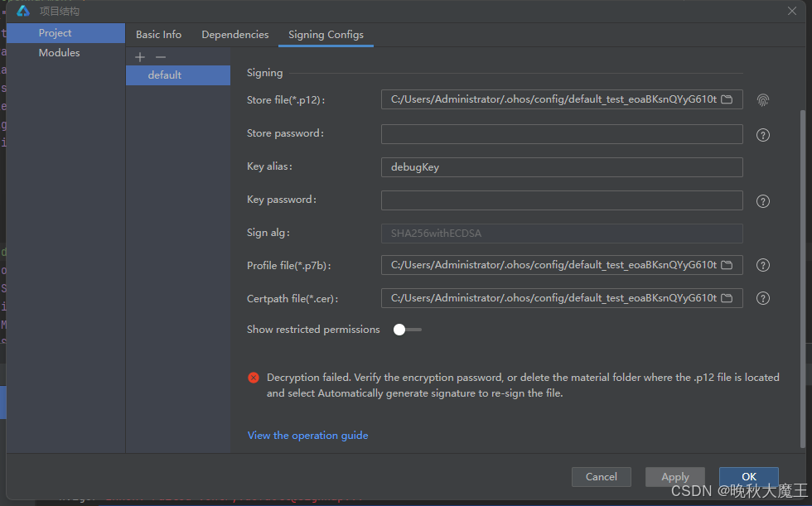This screenshot has height=506, width=812.
Task: Browse folder for Store file (*.p12)
Action: [x=727, y=99]
